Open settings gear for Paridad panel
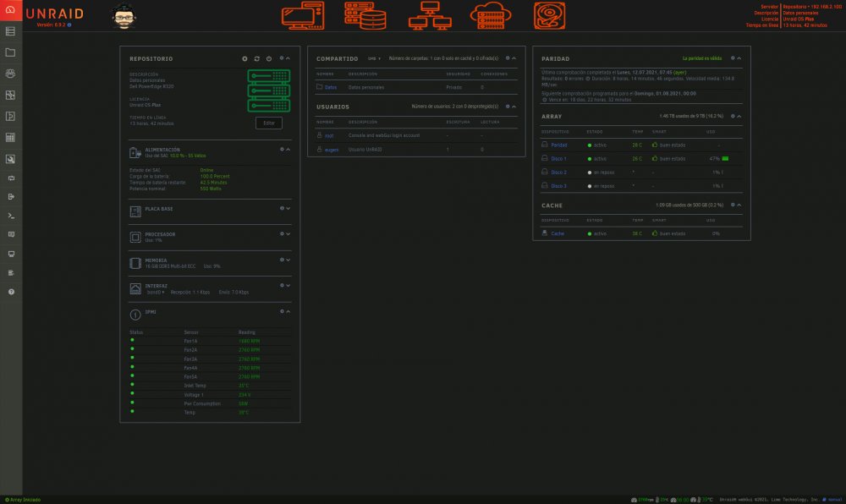This screenshot has width=846, height=504. coord(733,58)
